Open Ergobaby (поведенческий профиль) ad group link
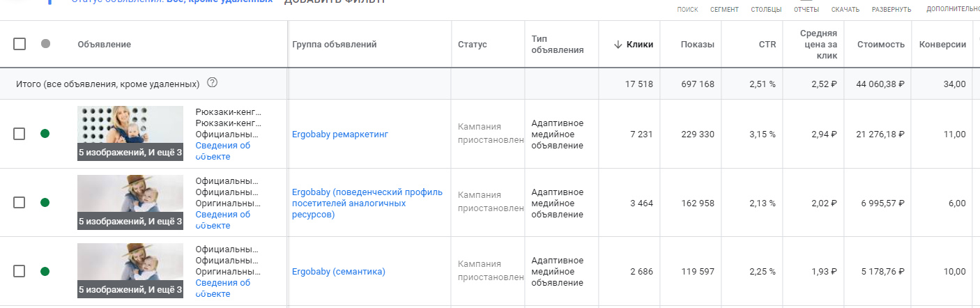 pos(367,203)
